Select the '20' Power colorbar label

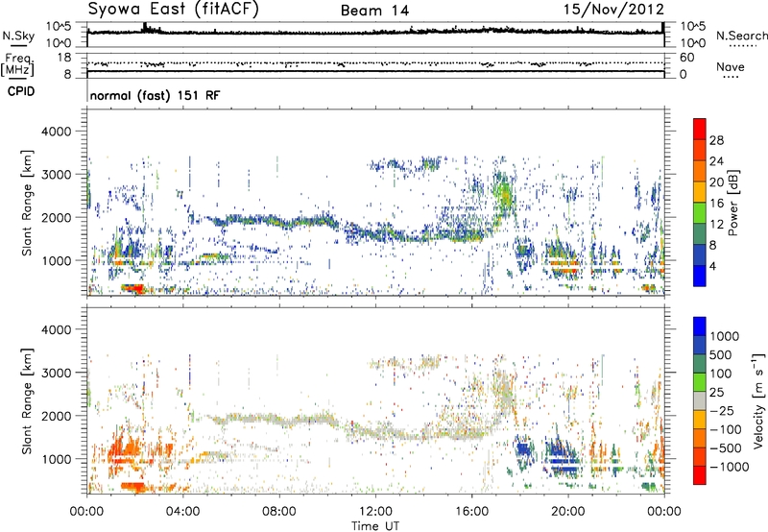pyautogui.click(x=716, y=182)
